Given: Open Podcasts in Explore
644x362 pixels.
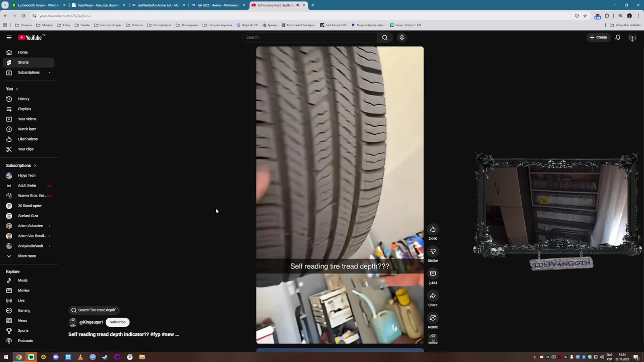Looking at the screenshot, I should pos(28,341).
